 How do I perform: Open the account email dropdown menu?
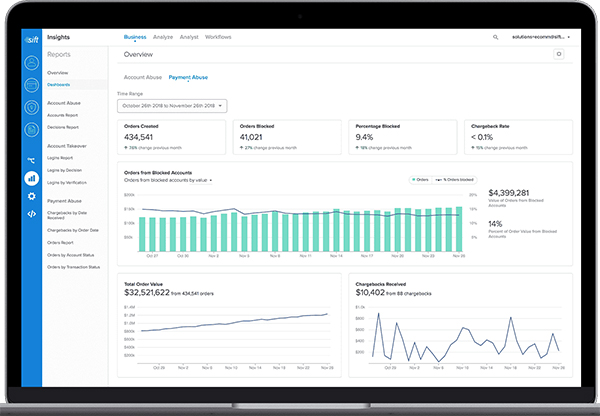point(541,37)
